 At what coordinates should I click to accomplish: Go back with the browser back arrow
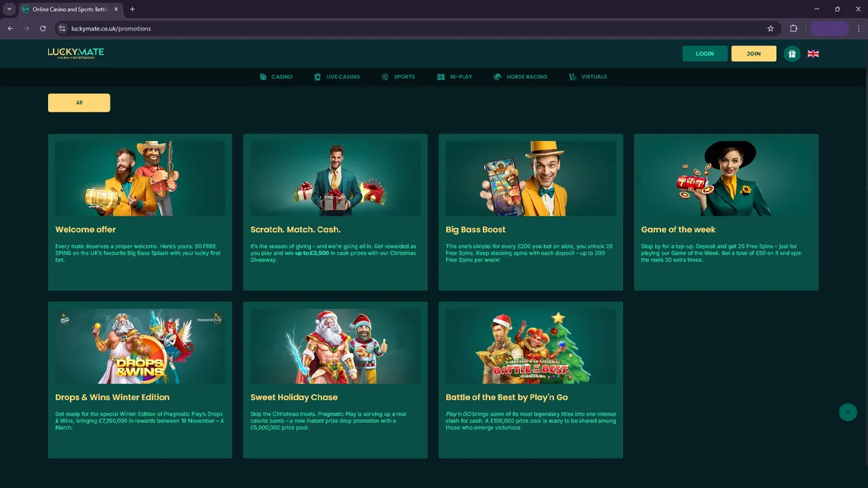10,28
